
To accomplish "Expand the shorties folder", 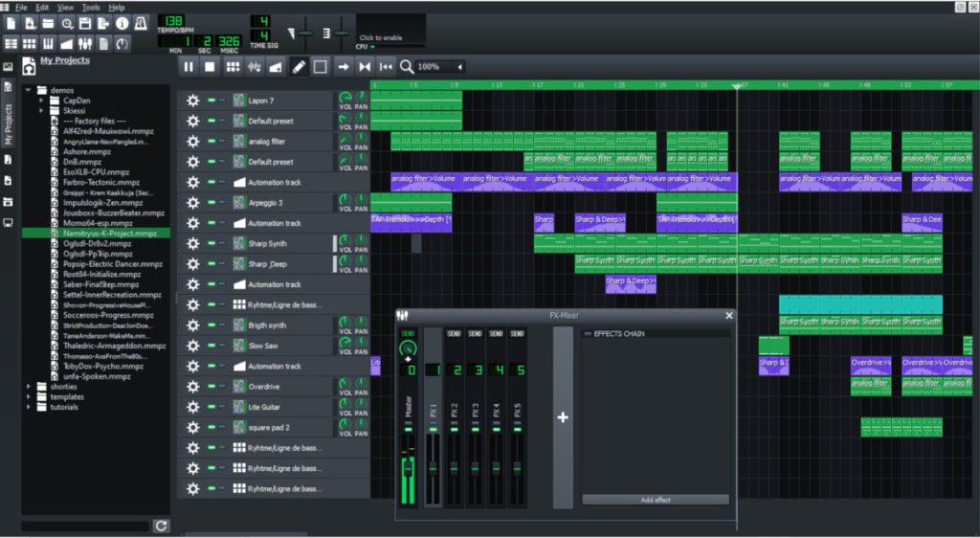I will 28,387.
